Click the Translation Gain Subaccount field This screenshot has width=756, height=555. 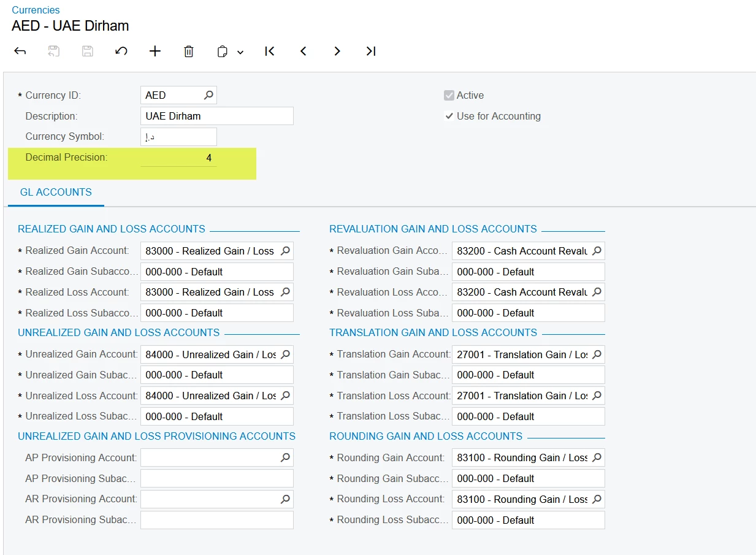point(529,375)
